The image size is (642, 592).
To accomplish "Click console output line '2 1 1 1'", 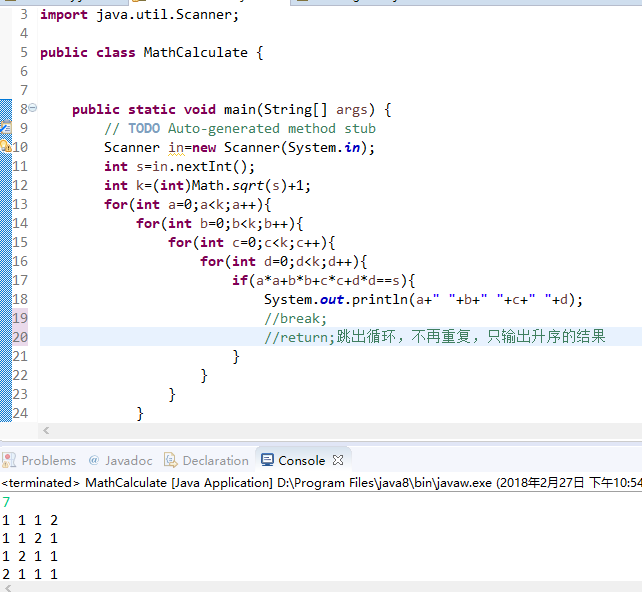I will (x=30, y=574).
